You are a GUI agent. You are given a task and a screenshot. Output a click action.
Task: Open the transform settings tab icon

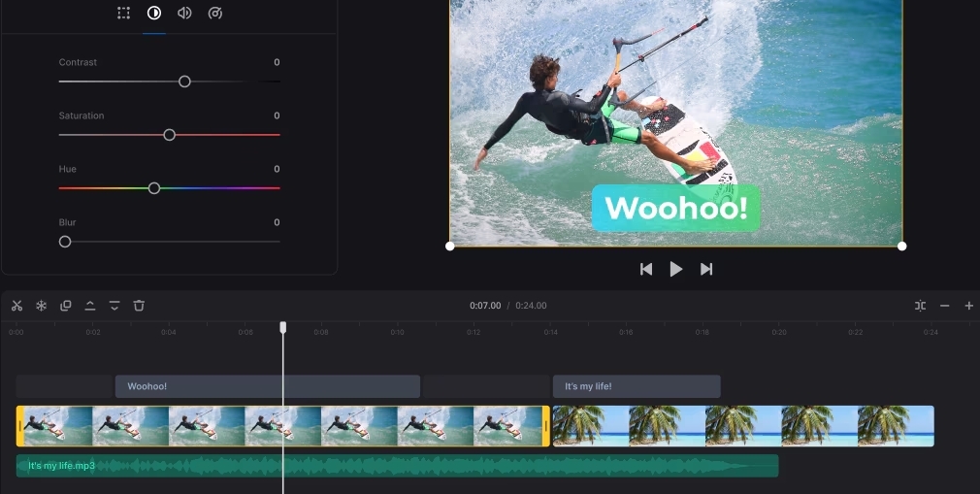(124, 14)
